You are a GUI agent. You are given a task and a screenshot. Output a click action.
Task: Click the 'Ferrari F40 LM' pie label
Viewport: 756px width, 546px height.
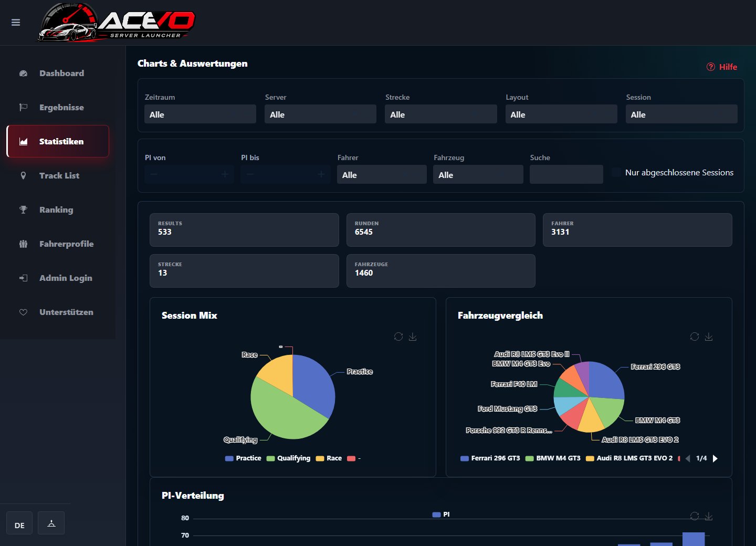tap(514, 384)
